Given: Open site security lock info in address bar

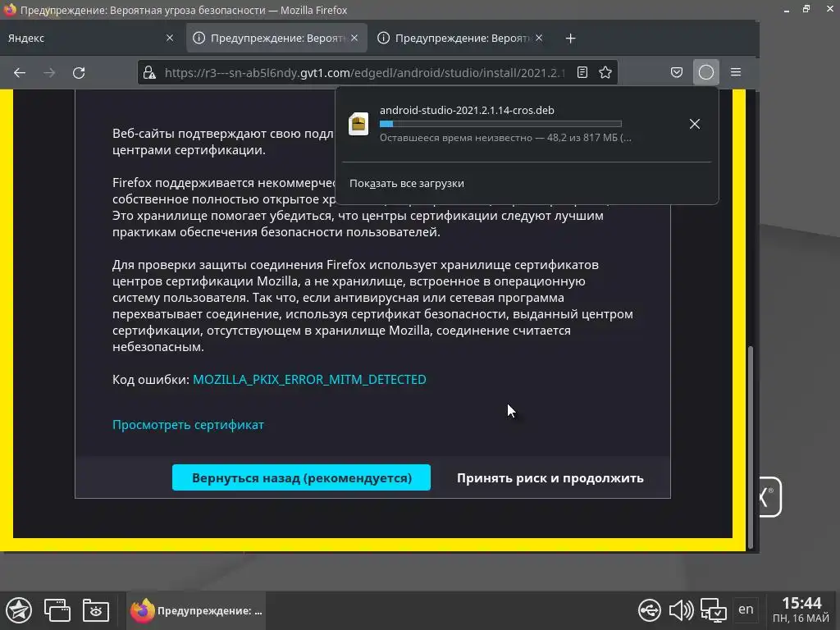Looking at the screenshot, I should click(x=149, y=72).
